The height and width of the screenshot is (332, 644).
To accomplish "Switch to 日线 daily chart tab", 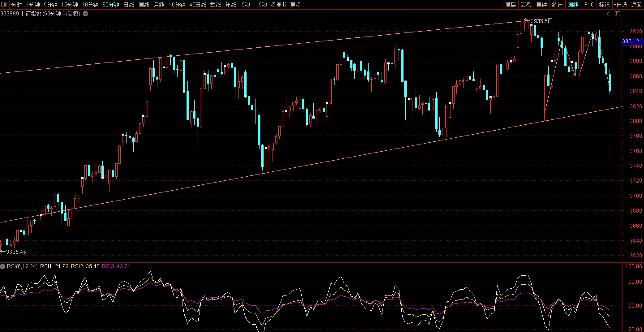I will (x=129, y=4).
